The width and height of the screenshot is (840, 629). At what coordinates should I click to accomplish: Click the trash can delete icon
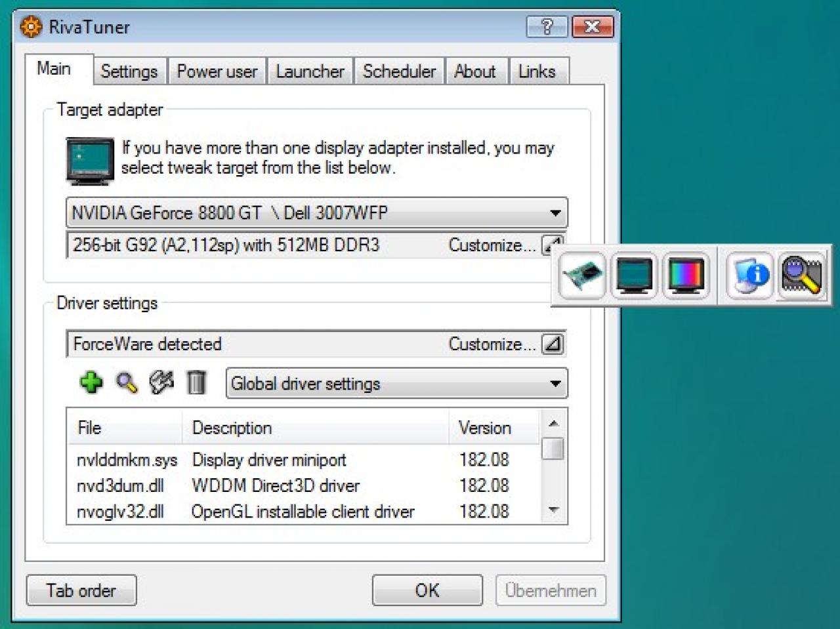click(x=196, y=382)
